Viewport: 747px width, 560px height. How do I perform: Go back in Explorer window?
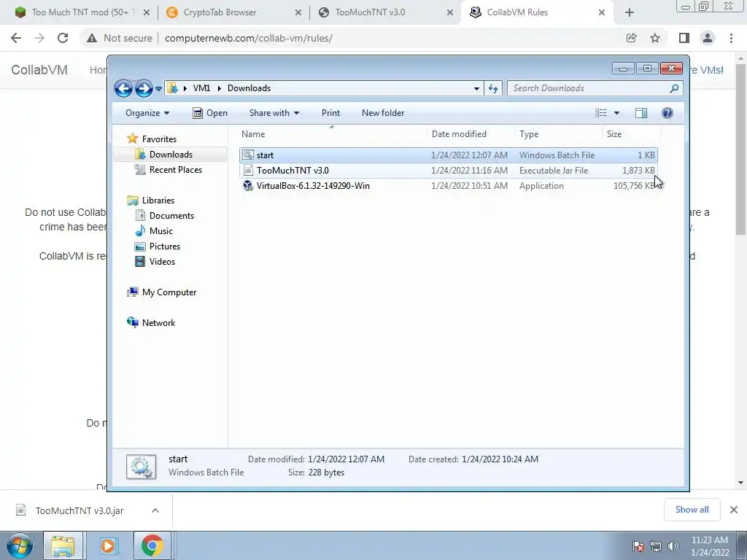pos(123,88)
